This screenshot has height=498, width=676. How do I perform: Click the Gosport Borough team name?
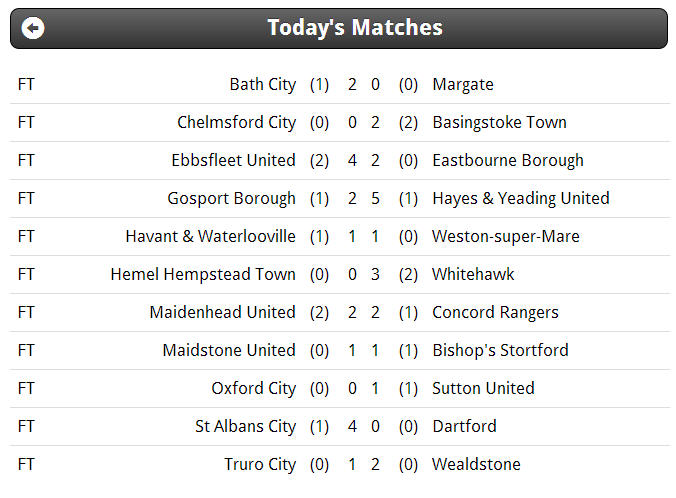pyautogui.click(x=232, y=198)
